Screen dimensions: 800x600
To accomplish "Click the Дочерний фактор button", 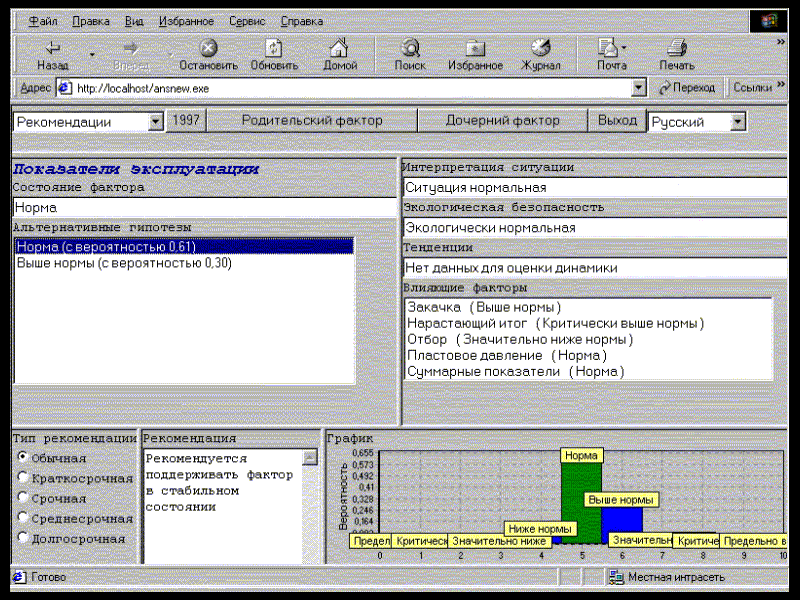I will pyautogui.click(x=503, y=121).
